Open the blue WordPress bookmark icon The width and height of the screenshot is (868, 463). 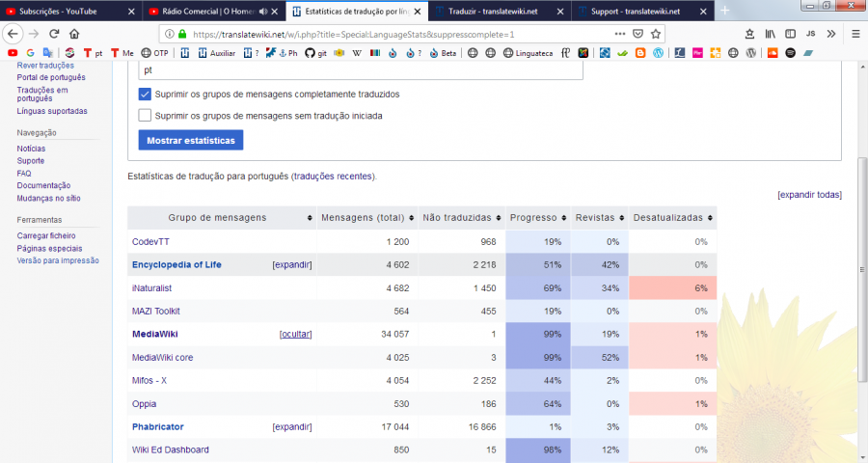[x=658, y=53]
